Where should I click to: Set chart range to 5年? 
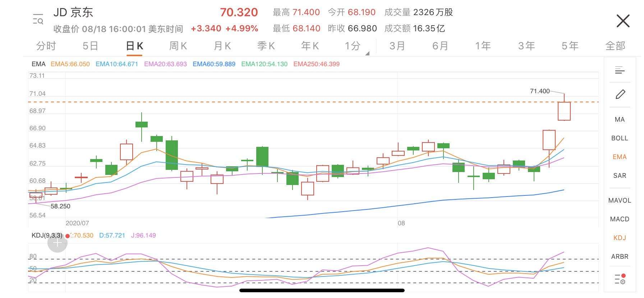click(x=570, y=46)
